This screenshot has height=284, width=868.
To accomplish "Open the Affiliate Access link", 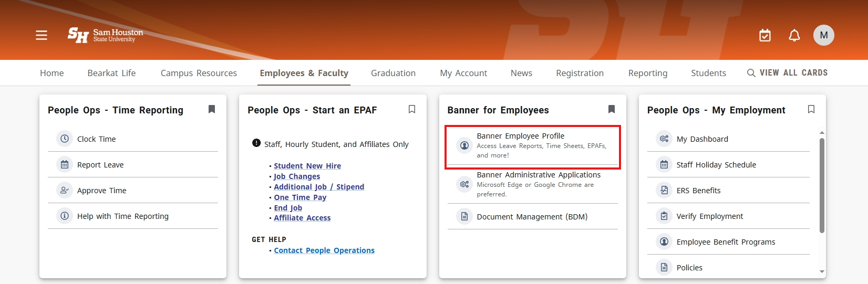I will pos(302,218).
